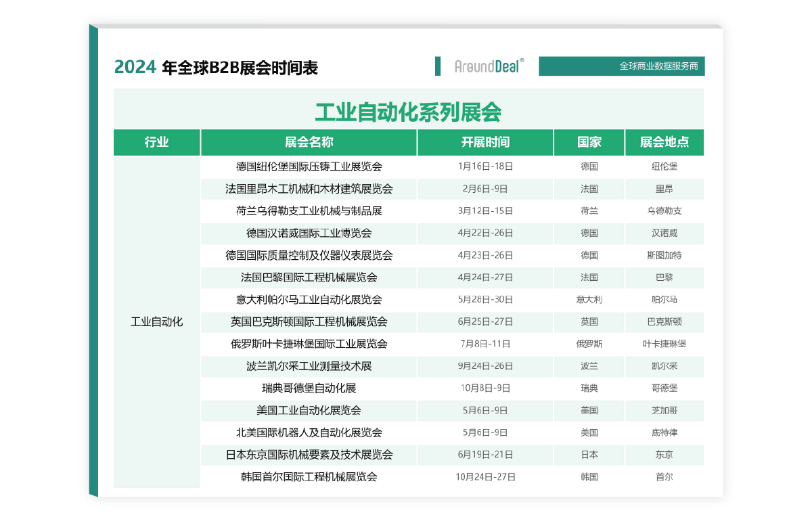Click '英国巴克斯顿国际工程机械展览会'
The image size is (812, 521).
click(309, 322)
